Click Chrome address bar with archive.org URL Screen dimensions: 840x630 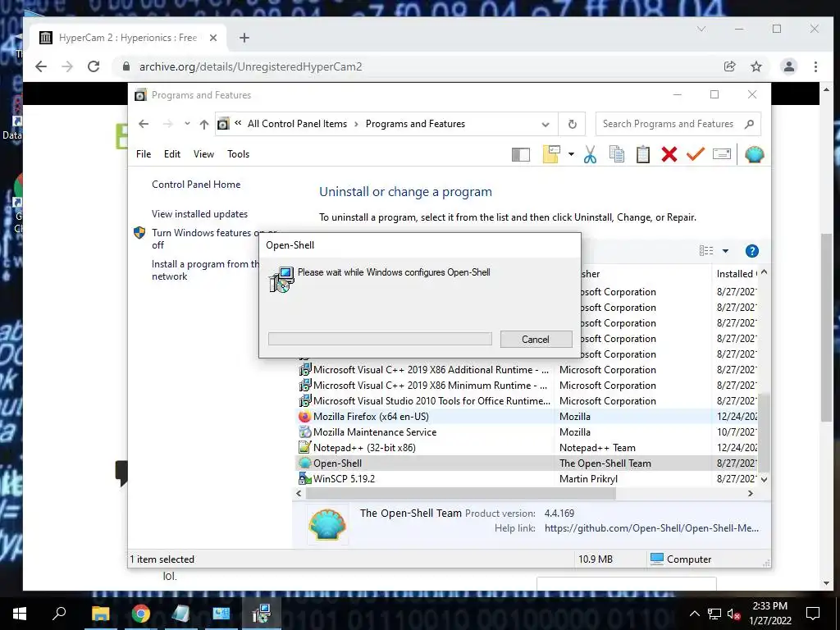point(418,66)
